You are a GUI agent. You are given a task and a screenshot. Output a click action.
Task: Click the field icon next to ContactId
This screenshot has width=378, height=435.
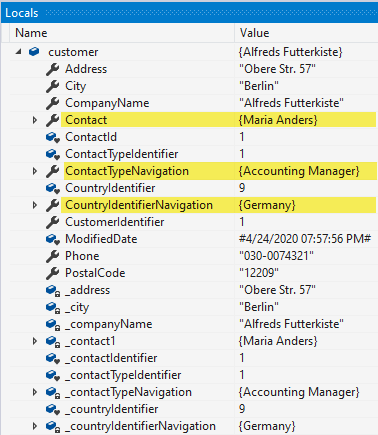click(x=53, y=137)
